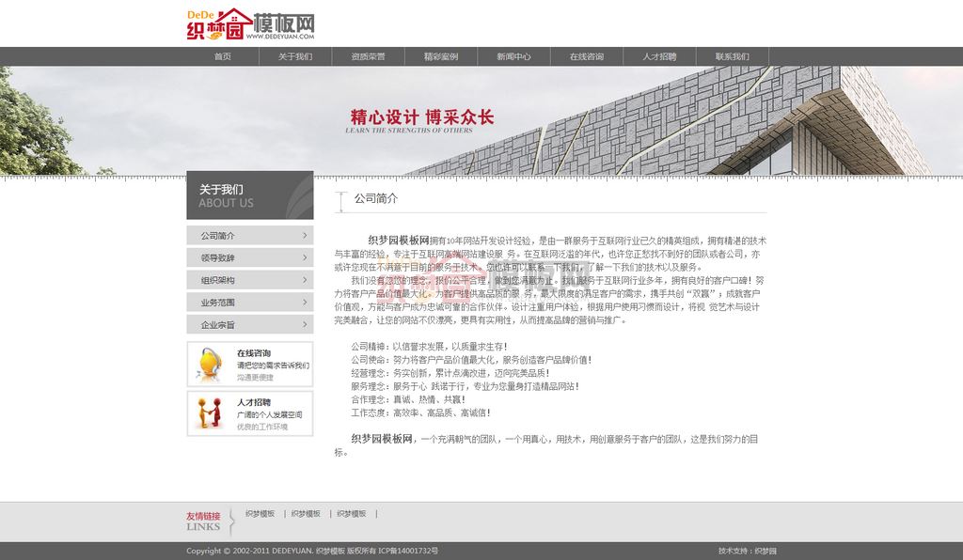
Task: Click the handshake figures icon for 人才招聘
Action: click(208, 413)
